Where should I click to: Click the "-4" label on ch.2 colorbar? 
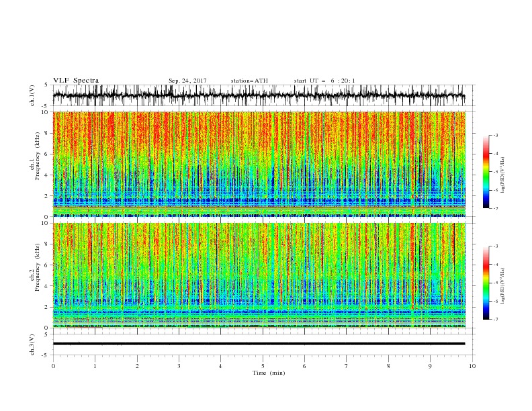click(495, 265)
